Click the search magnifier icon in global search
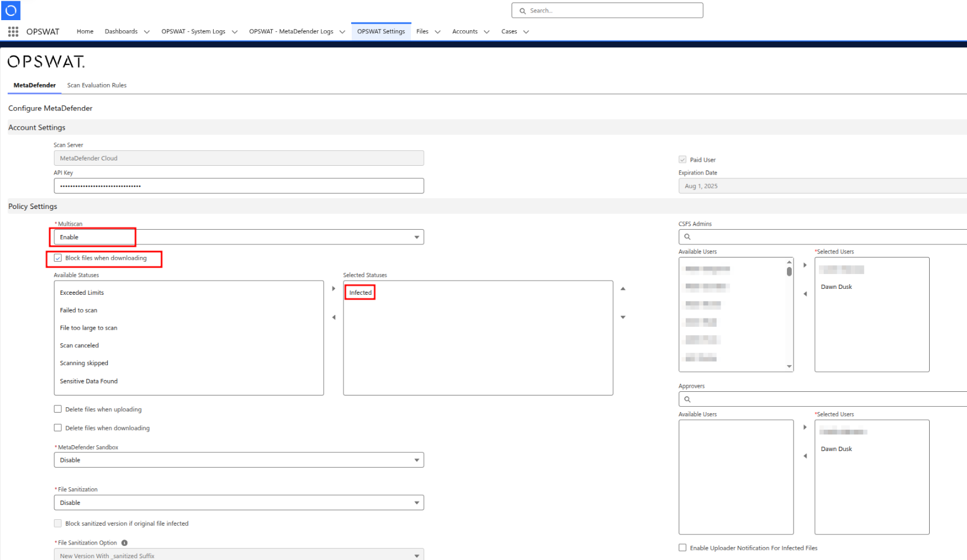Viewport: 967px width, 560px height. point(522,11)
